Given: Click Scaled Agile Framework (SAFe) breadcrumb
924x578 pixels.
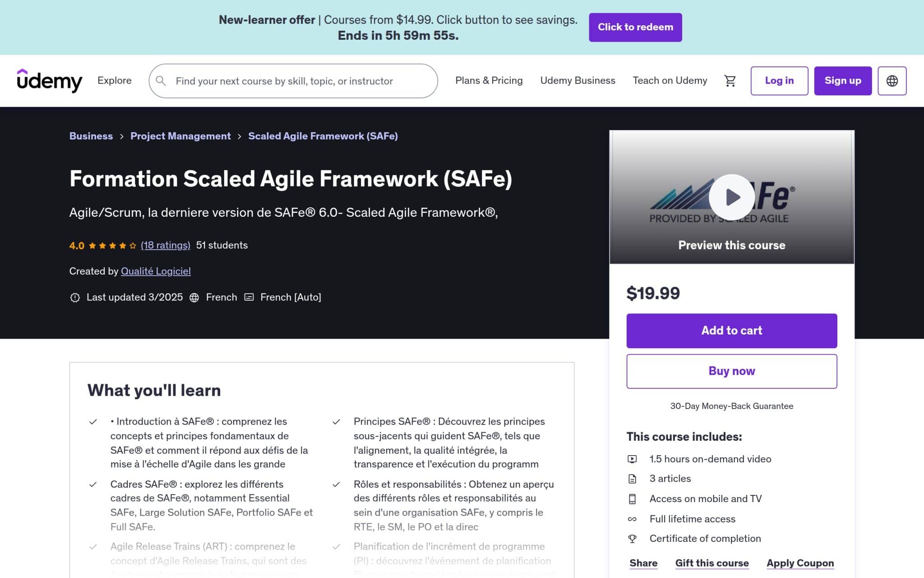Looking at the screenshot, I should click(x=323, y=136).
